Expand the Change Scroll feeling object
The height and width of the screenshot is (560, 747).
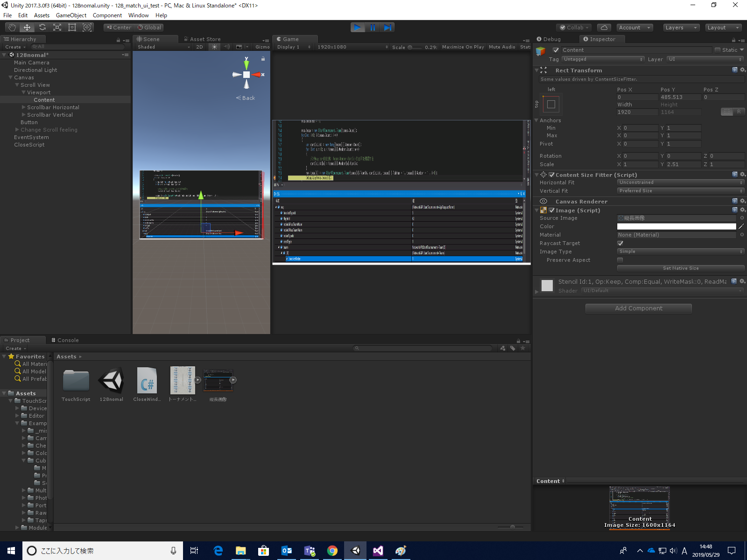(17, 130)
